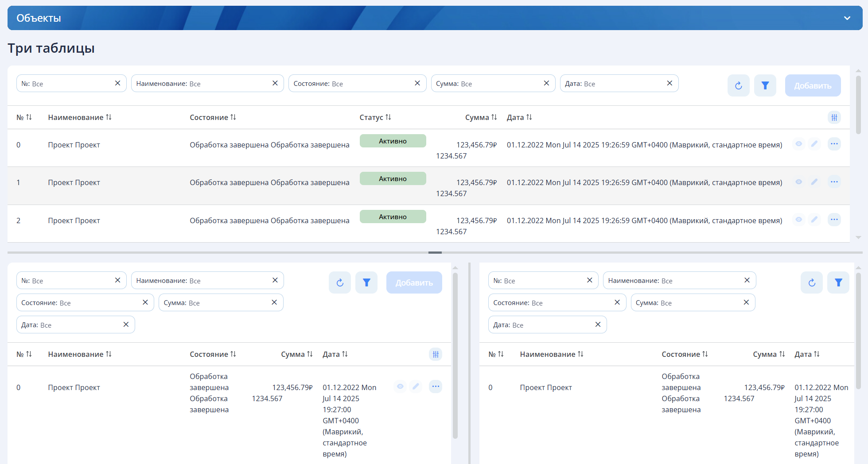Open Состояние filter field in bottom-left table
Screen dimensions: 868x464
pyautogui.click(x=85, y=302)
